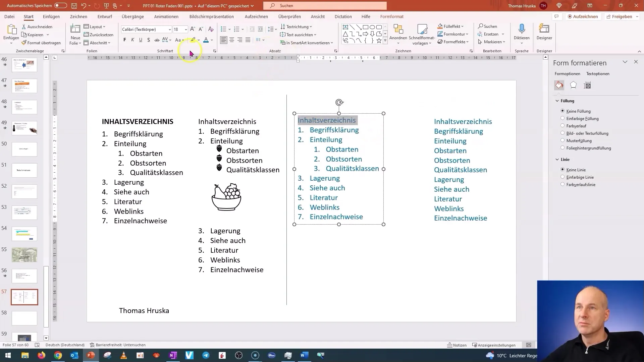Click the Underline formatting icon

[x=140, y=40]
